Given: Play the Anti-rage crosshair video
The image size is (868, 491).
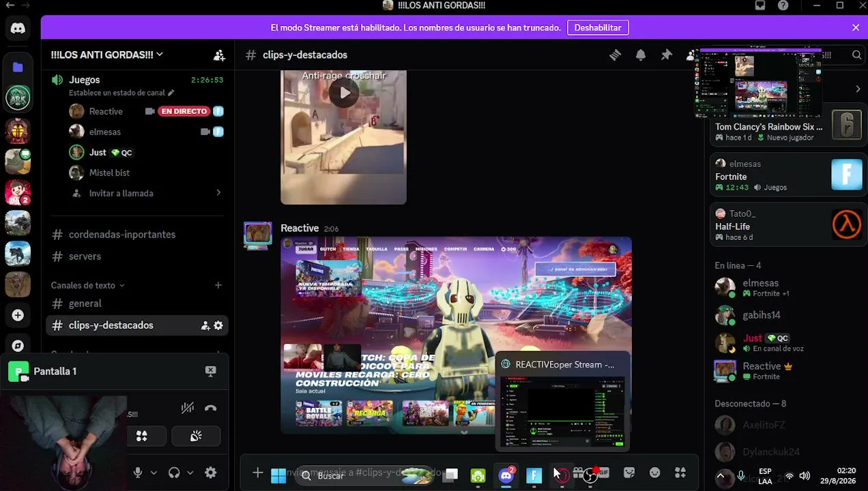Looking at the screenshot, I should (344, 93).
